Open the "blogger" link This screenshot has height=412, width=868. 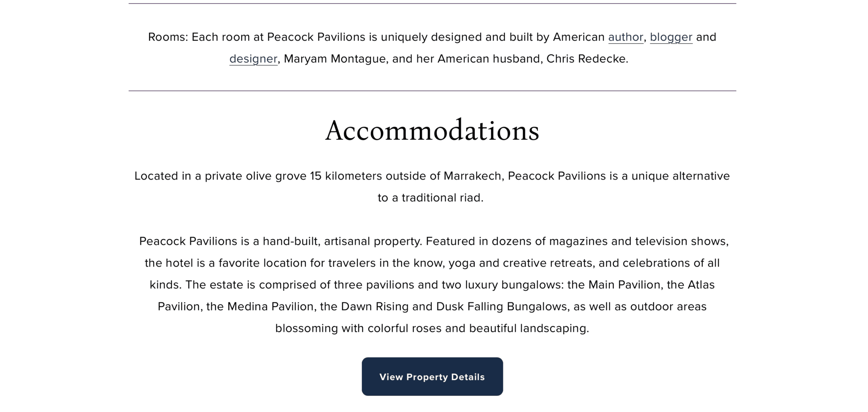[671, 37]
